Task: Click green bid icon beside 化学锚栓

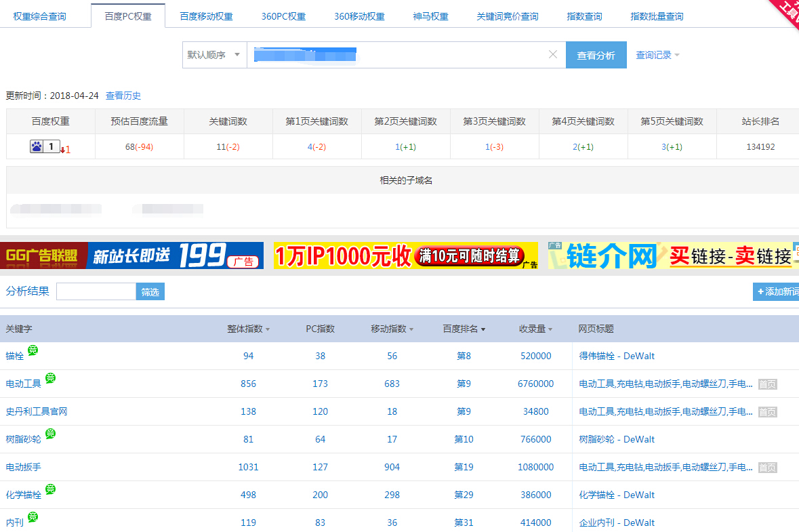Action: (x=50, y=489)
